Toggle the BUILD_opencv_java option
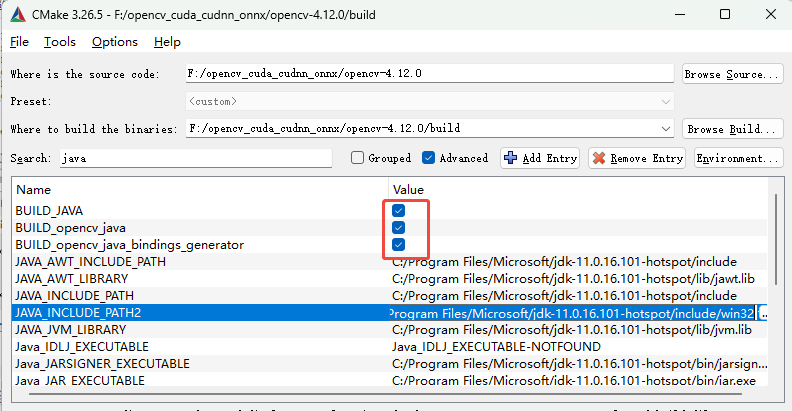Screen dimensions: 792x411 click(x=398, y=228)
